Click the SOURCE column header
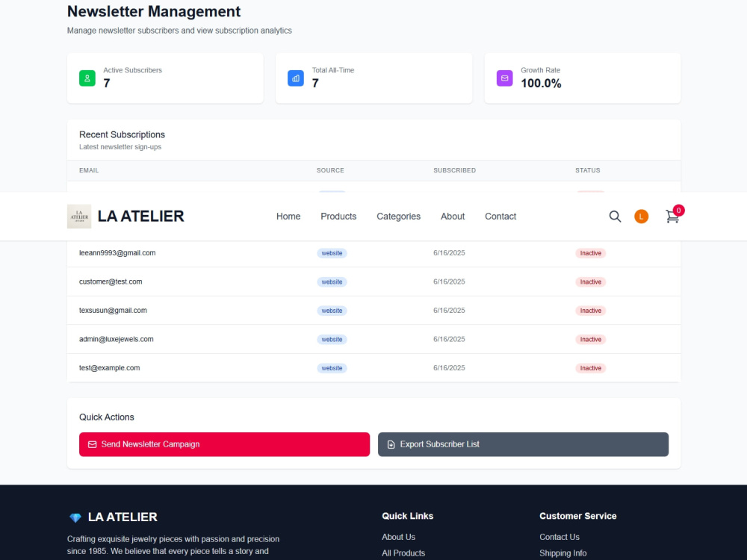The height and width of the screenshot is (560, 747). 330,170
